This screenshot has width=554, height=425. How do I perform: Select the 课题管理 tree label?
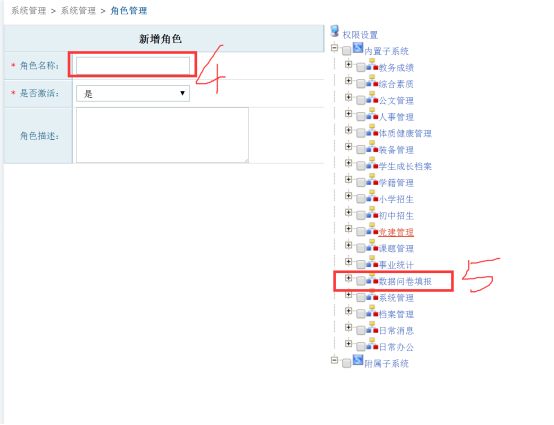(x=396, y=249)
